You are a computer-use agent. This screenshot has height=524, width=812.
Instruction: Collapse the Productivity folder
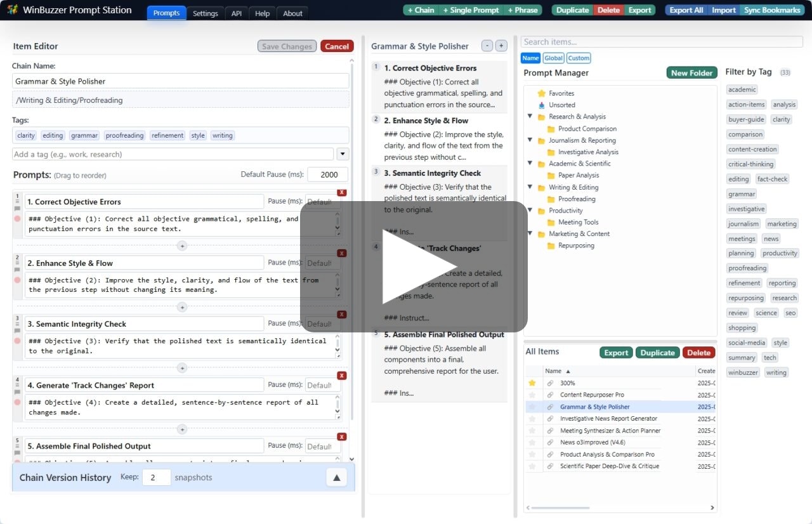coord(530,211)
